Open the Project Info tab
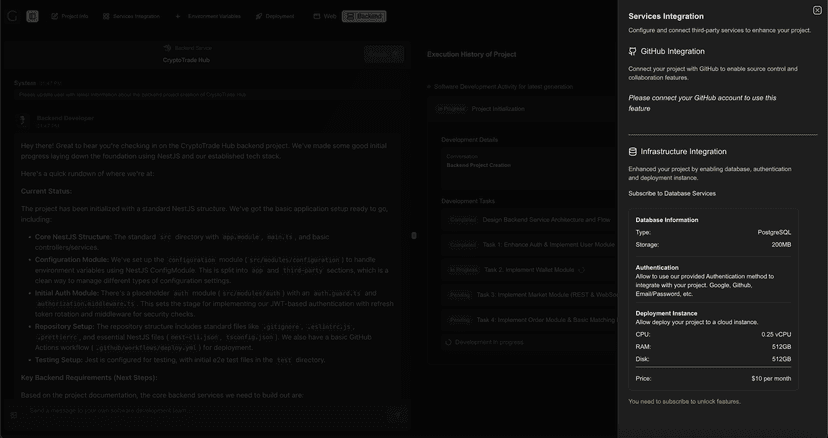The height and width of the screenshot is (438, 828). coord(74,16)
